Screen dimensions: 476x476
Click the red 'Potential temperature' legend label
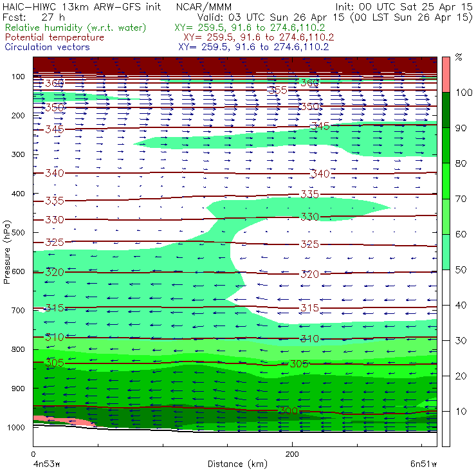pyautogui.click(x=54, y=37)
